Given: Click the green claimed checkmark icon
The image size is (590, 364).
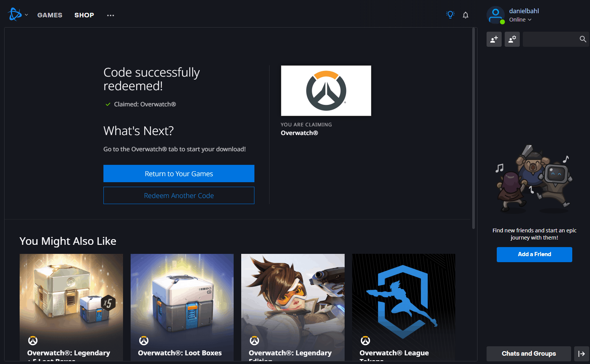Looking at the screenshot, I should coord(108,104).
